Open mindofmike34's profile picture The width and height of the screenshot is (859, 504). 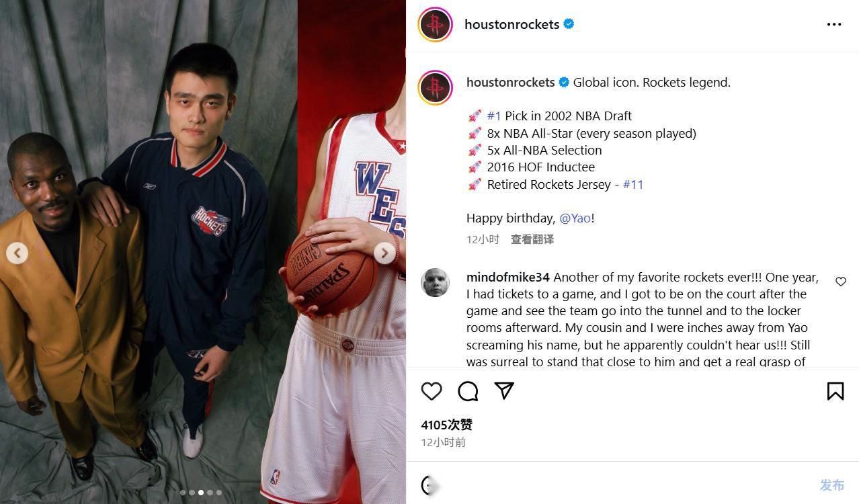pyautogui.click(x=435, y=282)
